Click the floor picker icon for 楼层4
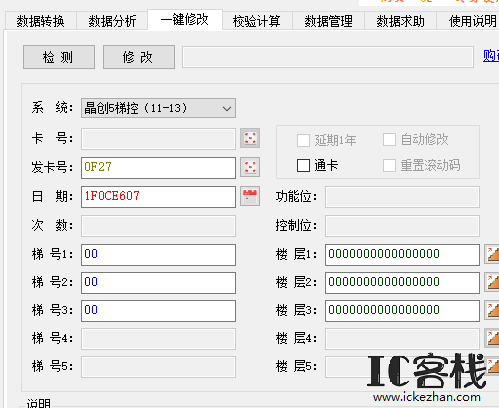 tap(492, 338)
